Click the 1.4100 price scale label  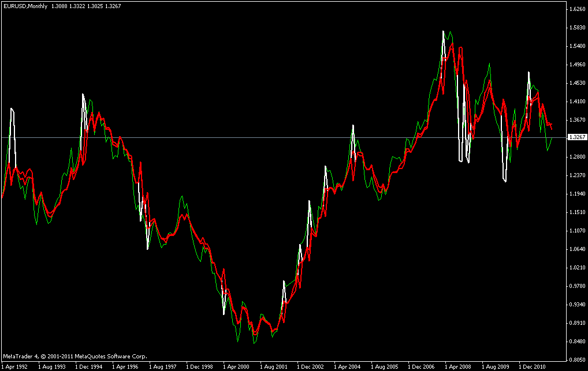577,101
